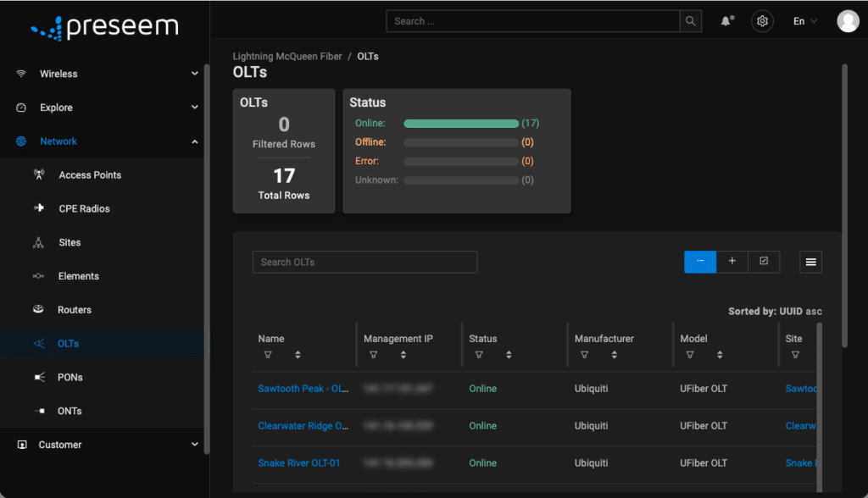The width and height of the screenshot is (868, 498).
Task: Click the global Search field
Action: point(533,21)
